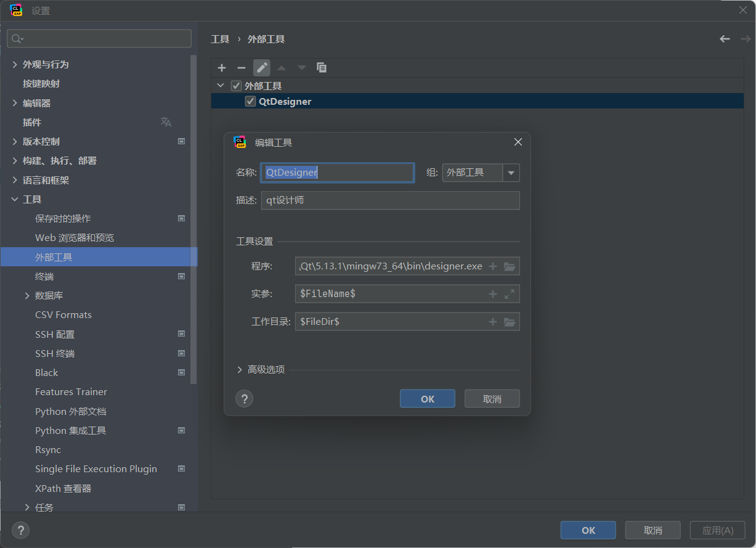Expand the arguments field editor icon
Viewport: 756px width, 548px height.
(x=510, y=294)
